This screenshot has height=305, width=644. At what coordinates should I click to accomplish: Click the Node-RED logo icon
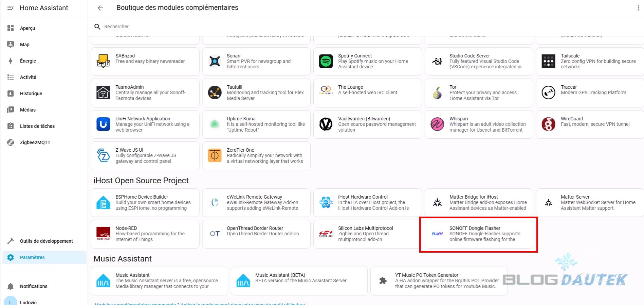pos(103,234)
